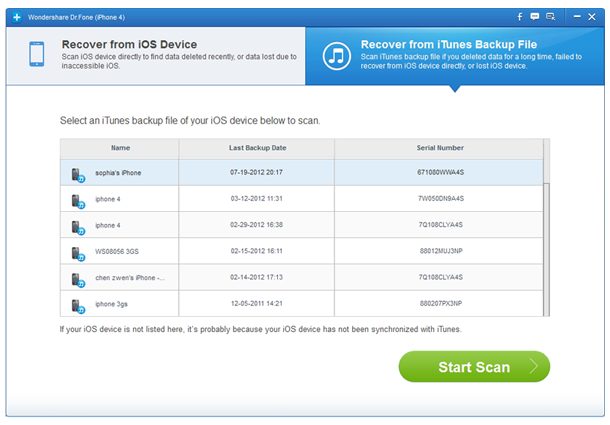Click the Start Scan button
Image resolution: width=610 pixels, height=425 pixels.
pyautogui.click(x=474, y=367)
